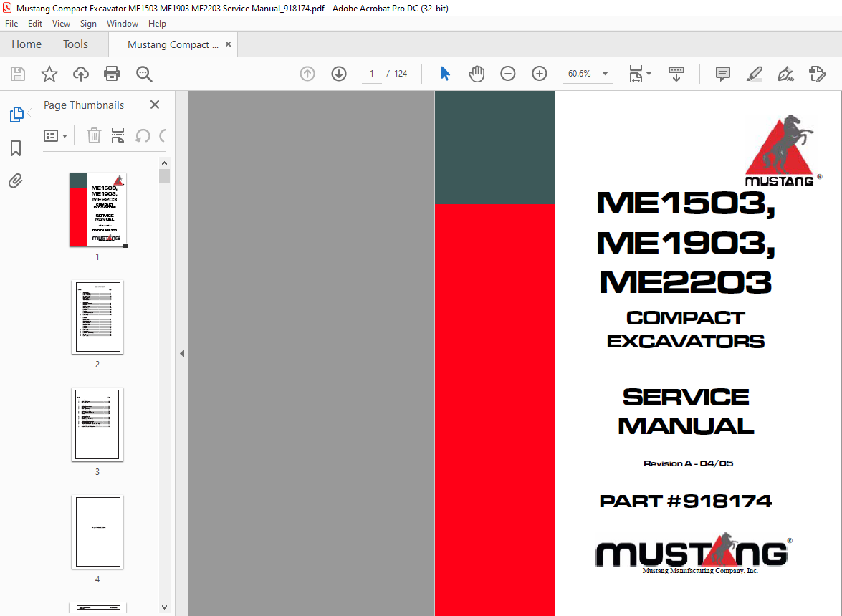Add file to starred with star icon
The image size is (842, 616).
49,74
